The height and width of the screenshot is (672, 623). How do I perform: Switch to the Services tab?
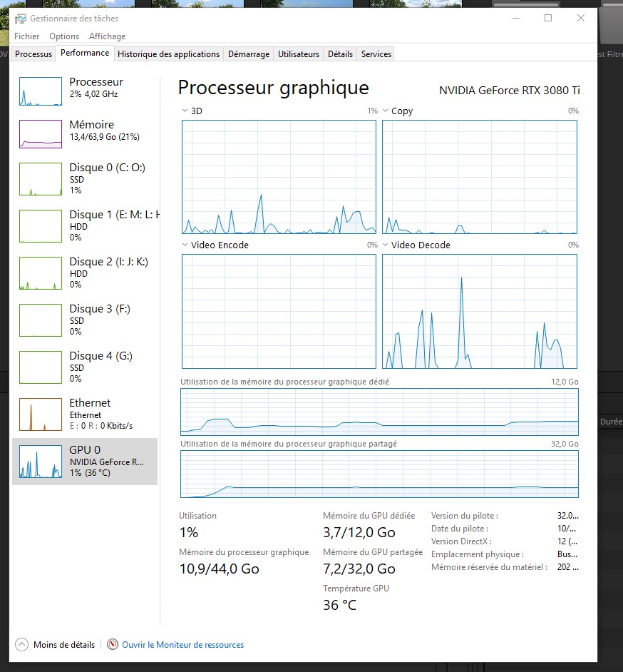click(376, 54)
